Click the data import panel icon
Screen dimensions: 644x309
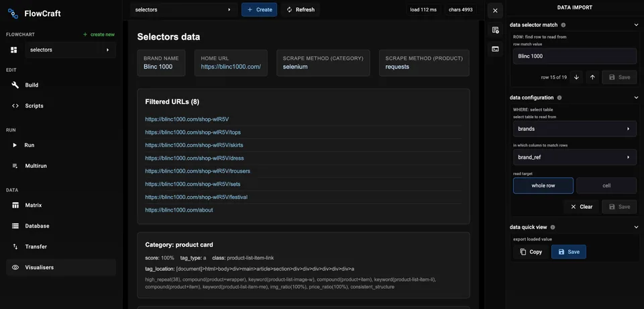[495, 30]
